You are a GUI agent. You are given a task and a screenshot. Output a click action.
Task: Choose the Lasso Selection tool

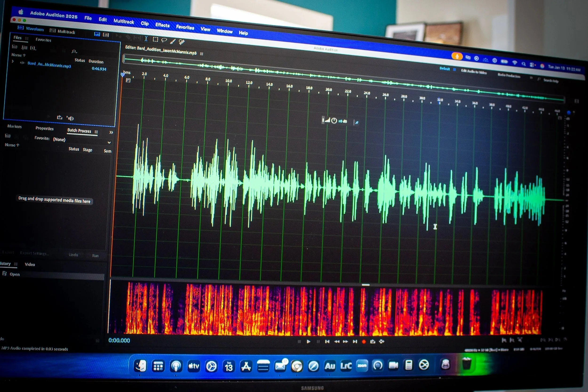[x=164, y=40]
